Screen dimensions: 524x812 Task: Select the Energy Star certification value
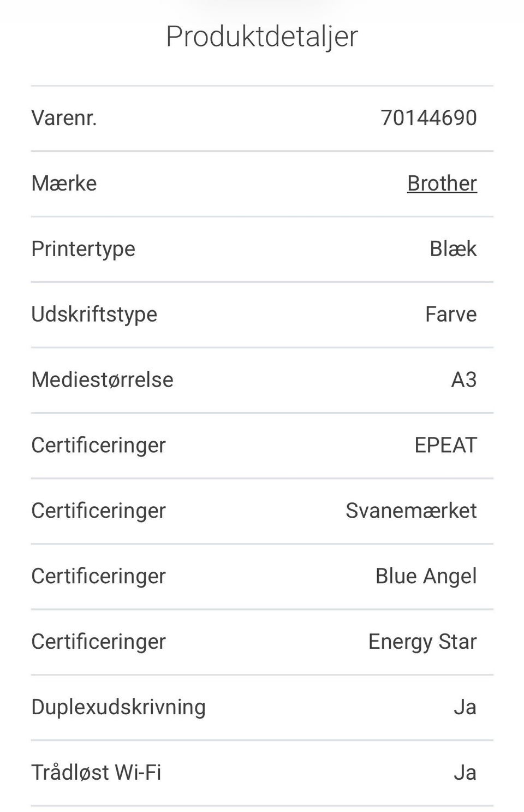click(422, 642)
